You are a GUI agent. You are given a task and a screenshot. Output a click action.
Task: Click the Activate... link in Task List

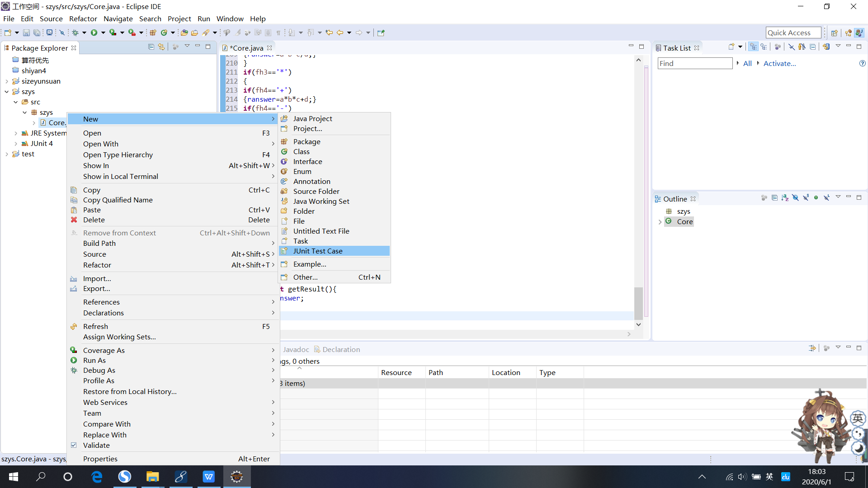pos(779,63)
